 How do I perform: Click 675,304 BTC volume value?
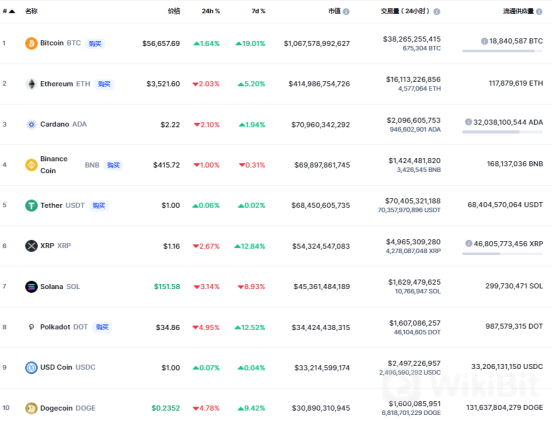422,48
